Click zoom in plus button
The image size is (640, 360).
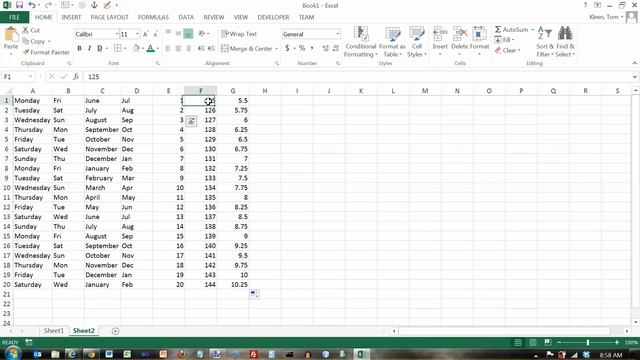pos(617,342)
